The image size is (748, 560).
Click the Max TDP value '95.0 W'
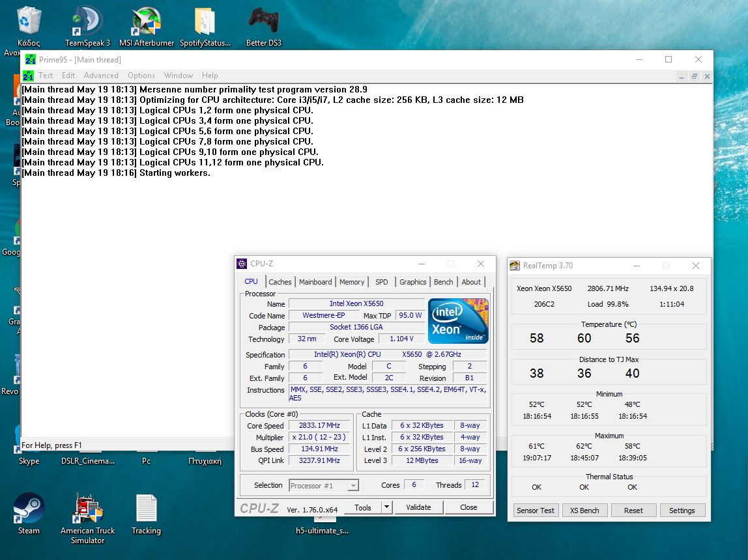tap(410, 315)
